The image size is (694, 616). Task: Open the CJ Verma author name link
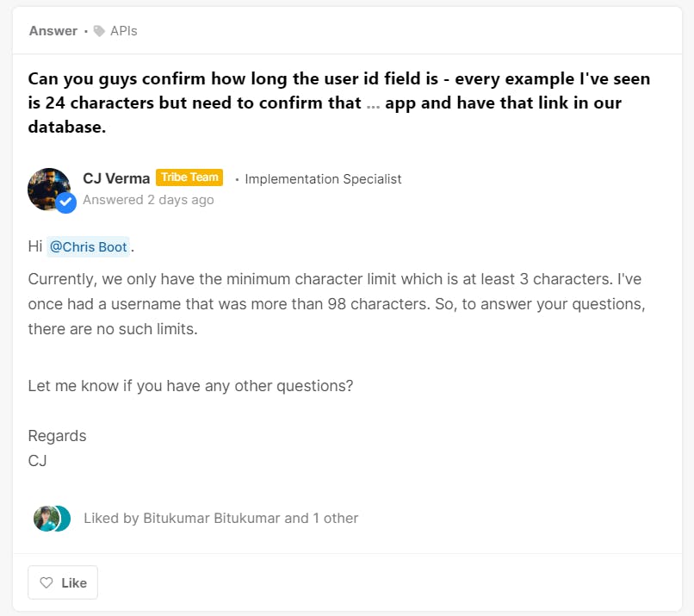click(x=116, y=178)
